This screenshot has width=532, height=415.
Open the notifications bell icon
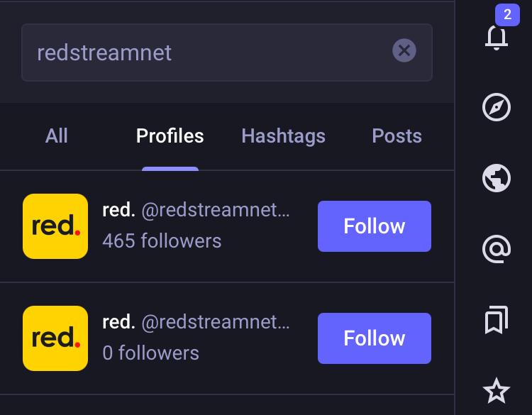(x=497, y=37)
